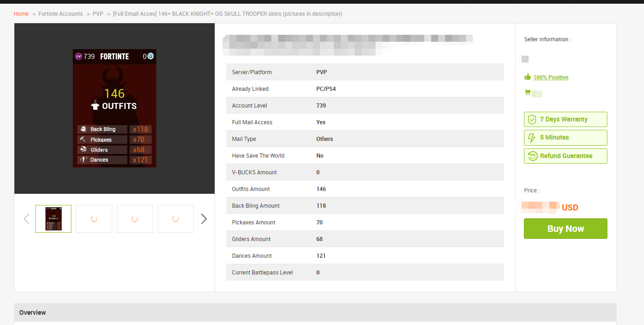Go to the previous gallery image arrow
644x325 pixels.
[26, 219]
